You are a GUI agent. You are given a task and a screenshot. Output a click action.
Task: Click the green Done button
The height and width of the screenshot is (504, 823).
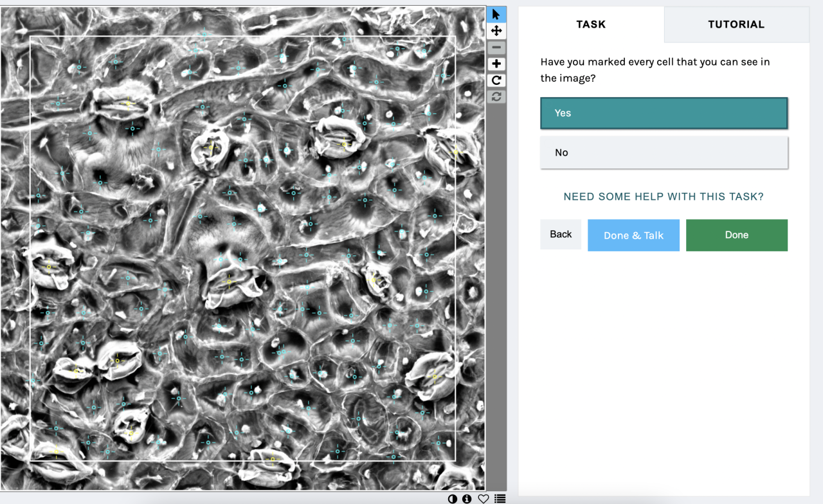point(737,235)
